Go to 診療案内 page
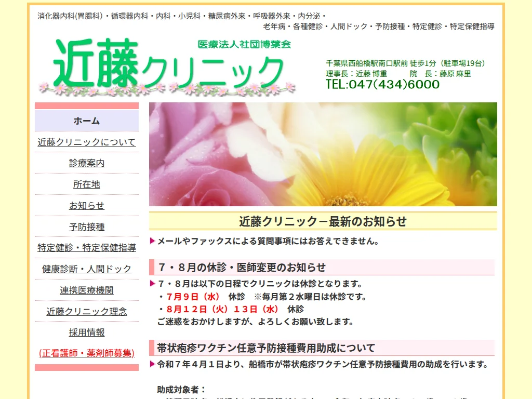The height and width of the screenshot is (399, 532). click(87, 163)
